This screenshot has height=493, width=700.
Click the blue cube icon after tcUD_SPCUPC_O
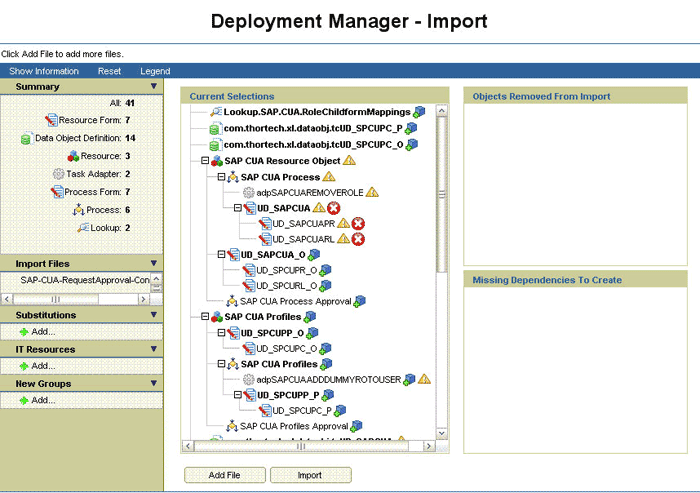click(x=412, y=144)
